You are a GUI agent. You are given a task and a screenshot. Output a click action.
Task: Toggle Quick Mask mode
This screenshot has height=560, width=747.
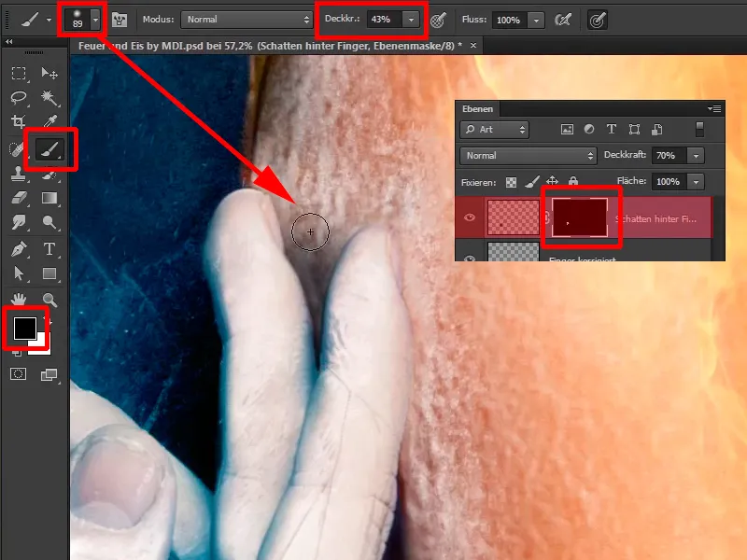(19, 374)
